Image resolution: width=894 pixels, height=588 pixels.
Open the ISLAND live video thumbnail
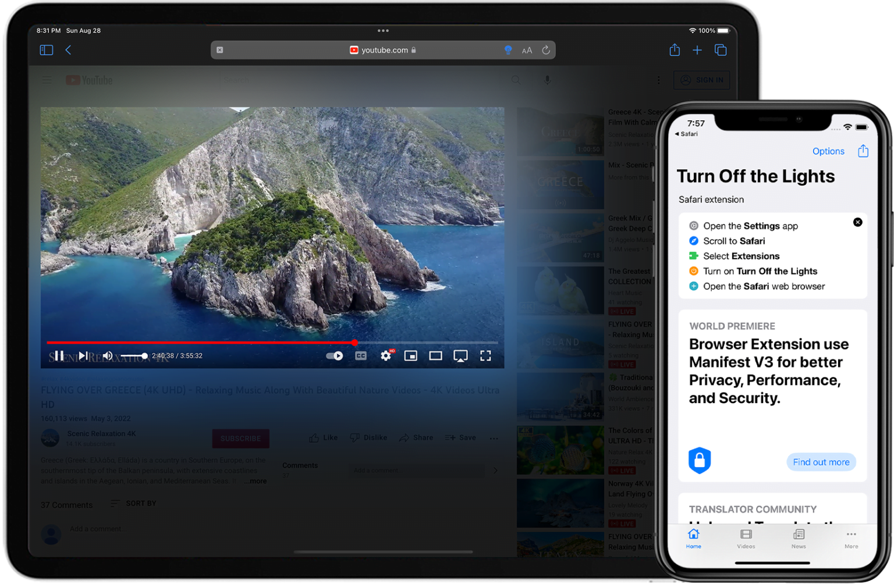click(560, 343)
